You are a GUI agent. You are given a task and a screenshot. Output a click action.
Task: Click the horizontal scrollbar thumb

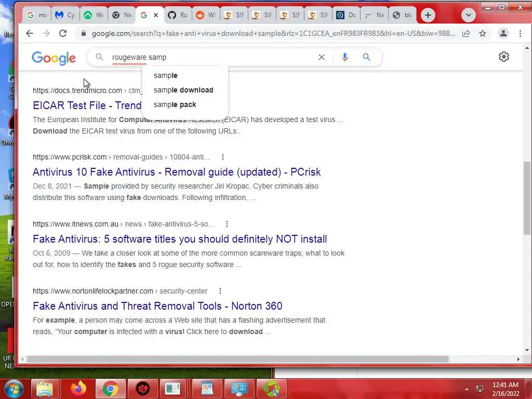point(237,359)
